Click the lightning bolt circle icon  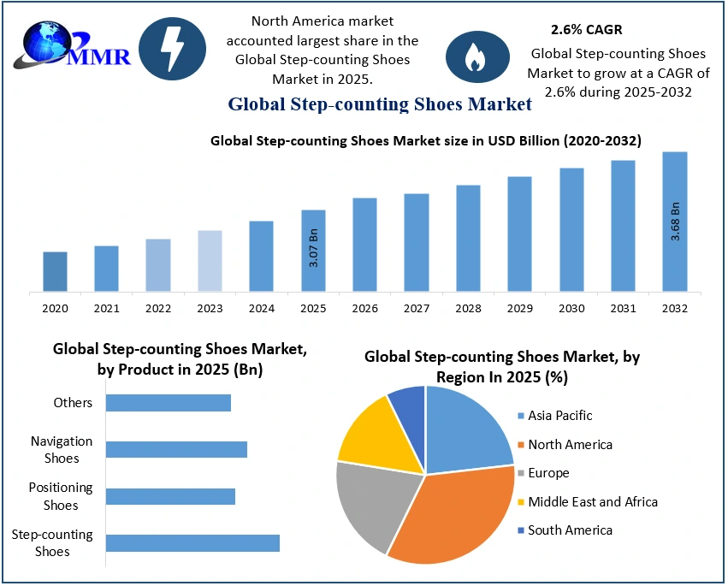[172, 49]
